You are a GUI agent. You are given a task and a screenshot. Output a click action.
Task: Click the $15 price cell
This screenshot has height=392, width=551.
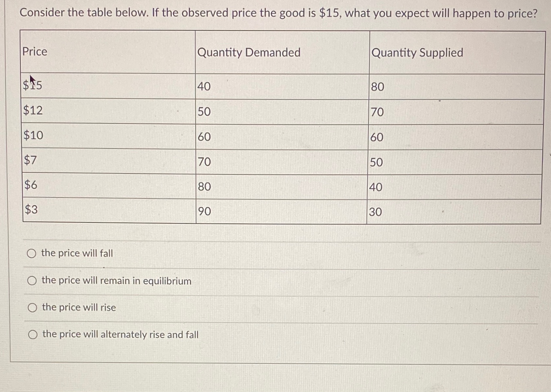(x=32, y=85)
